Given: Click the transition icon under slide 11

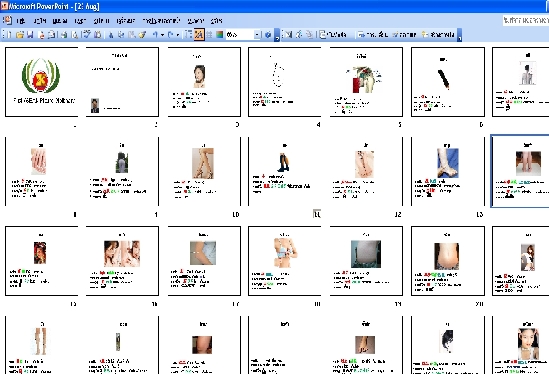Looking at the screenshot, I should point(317,214).
